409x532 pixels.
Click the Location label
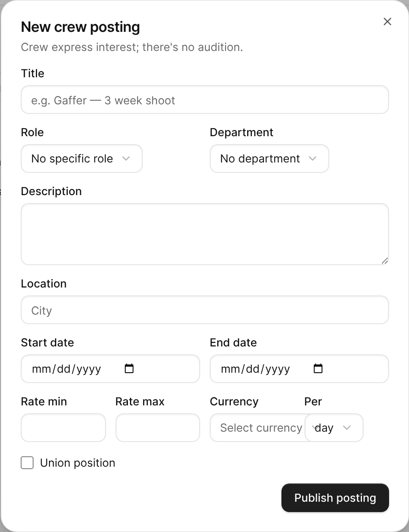(44, 284)
